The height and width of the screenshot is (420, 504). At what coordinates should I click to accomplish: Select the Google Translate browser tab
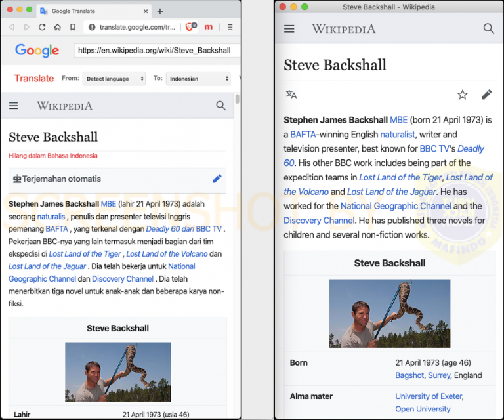(93, 11)
